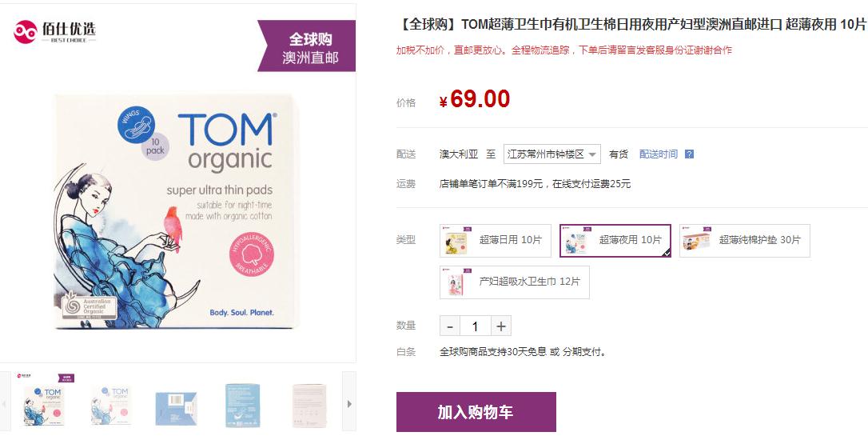Click the blue question mark help icon
This screenshot has width=868, height=440.
pyautogui.click(x=689, y=154)
